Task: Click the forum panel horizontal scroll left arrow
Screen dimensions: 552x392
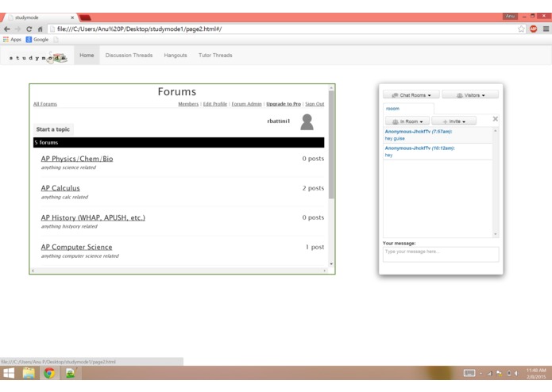Action: click(33, 271)
